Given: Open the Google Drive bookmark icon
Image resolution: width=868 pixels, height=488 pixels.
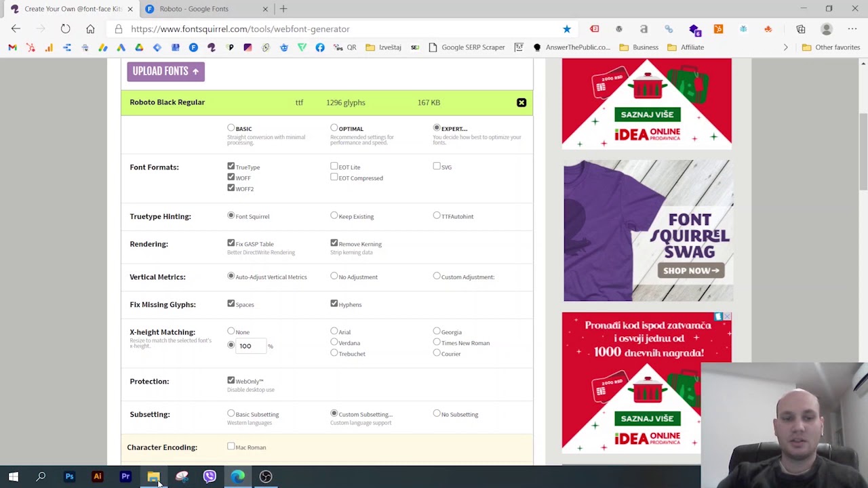Looking at the screenshot, I should tap(139, 47).
